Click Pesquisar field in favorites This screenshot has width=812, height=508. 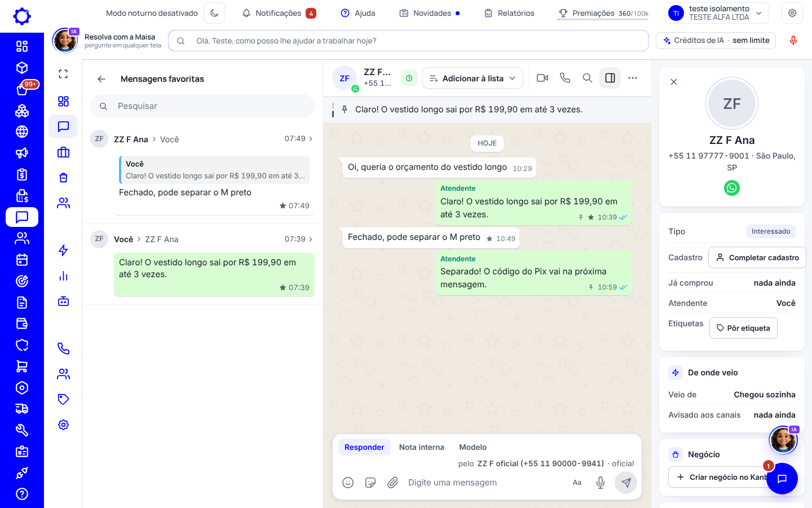[202, 106]
